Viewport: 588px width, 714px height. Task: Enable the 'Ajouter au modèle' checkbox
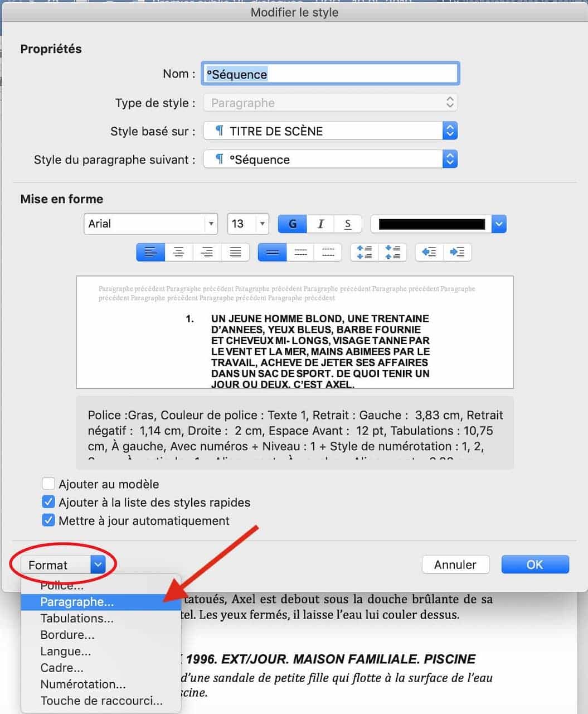click(49, 484)
